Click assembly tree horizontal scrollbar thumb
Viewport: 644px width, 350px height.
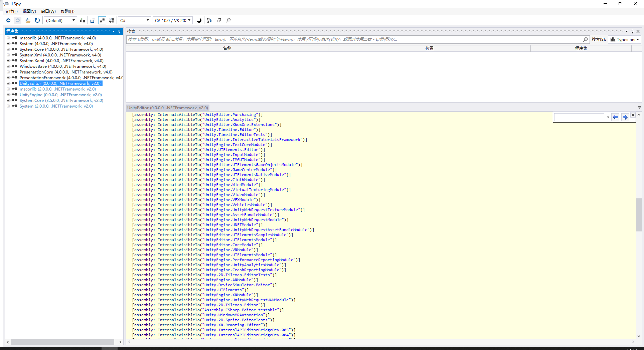coord(62,342)
